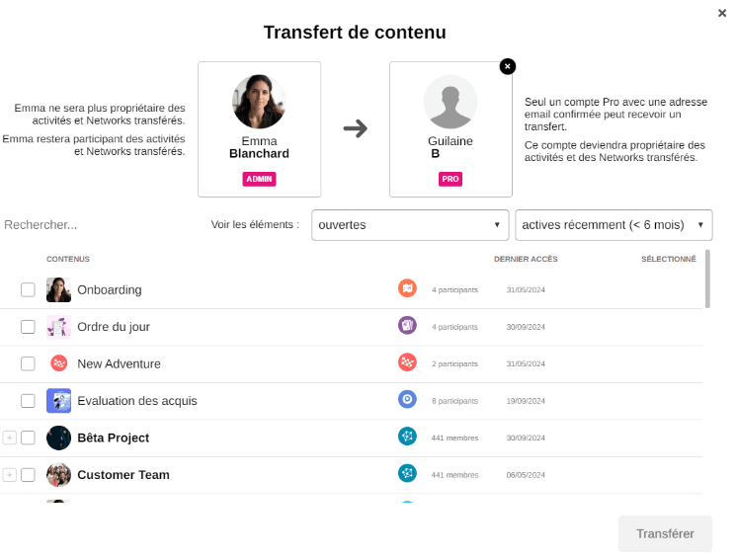
Task: Open the 'actives récemment' filter dropdown
Action: click(x=613, y=225)
